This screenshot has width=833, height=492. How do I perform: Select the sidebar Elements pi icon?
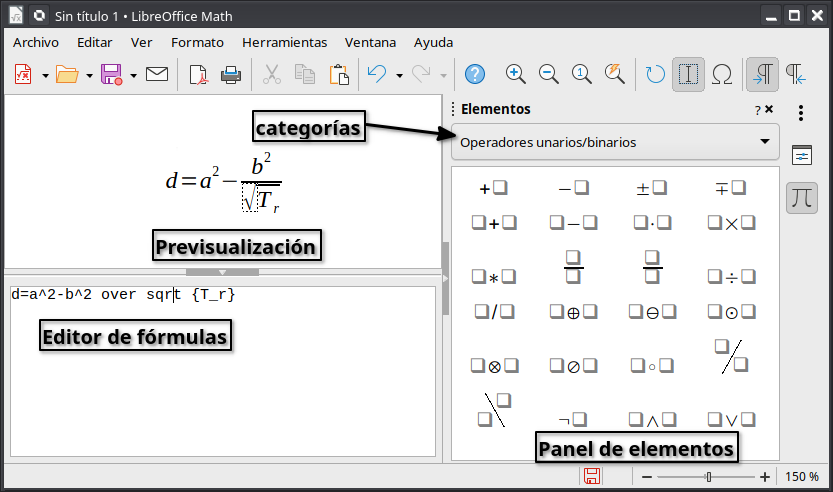802,198
